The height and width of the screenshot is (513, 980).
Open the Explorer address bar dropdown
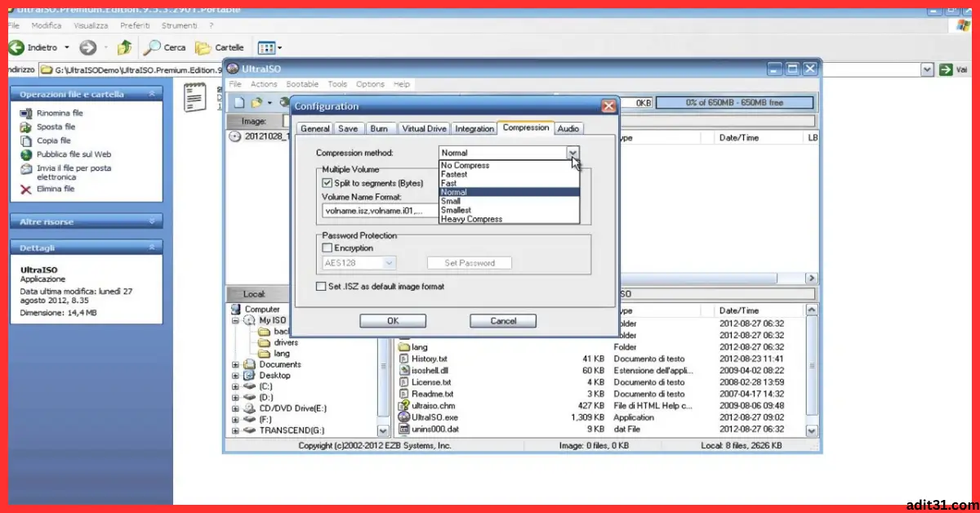tap(927, 70)
